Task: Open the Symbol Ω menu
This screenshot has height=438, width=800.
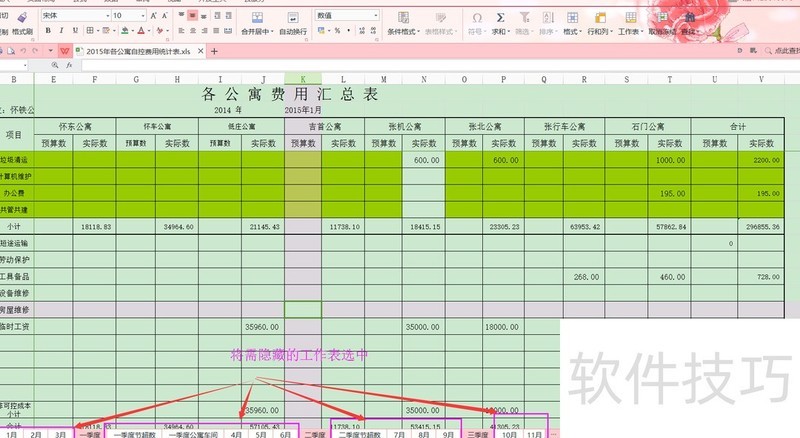Action: pos(476,23)
